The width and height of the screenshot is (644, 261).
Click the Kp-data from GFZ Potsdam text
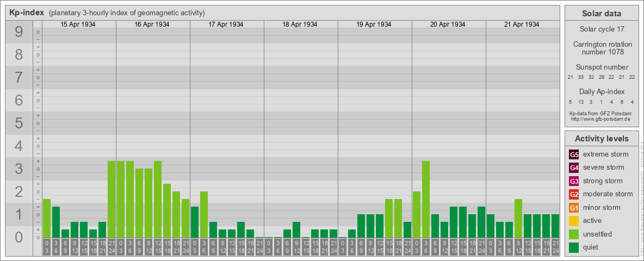tap(600, 113)
